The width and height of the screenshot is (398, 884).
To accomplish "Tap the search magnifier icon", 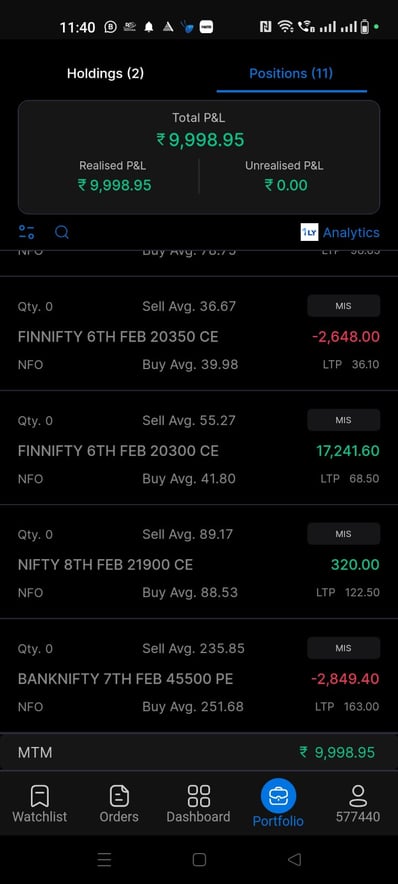I will click(x=62, y=232).
